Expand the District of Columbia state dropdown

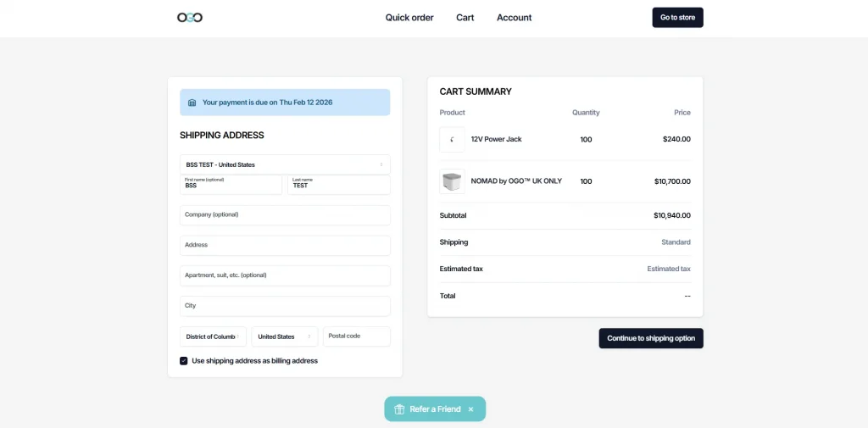(213, 336)
